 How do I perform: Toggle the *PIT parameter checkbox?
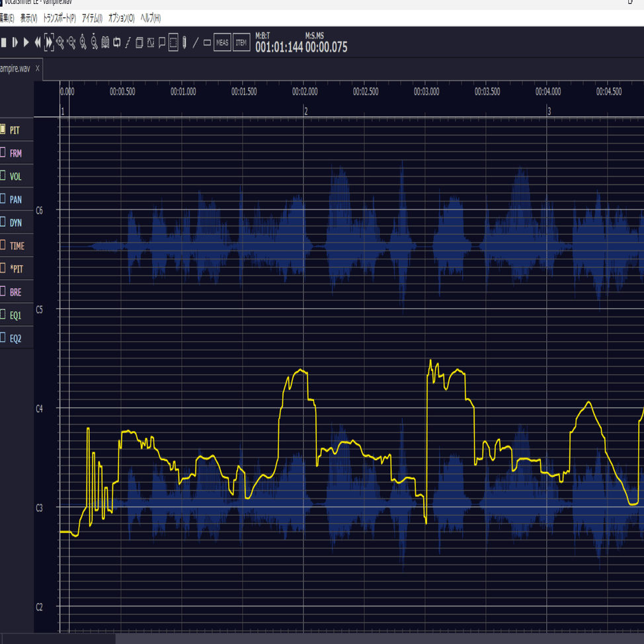3,268
